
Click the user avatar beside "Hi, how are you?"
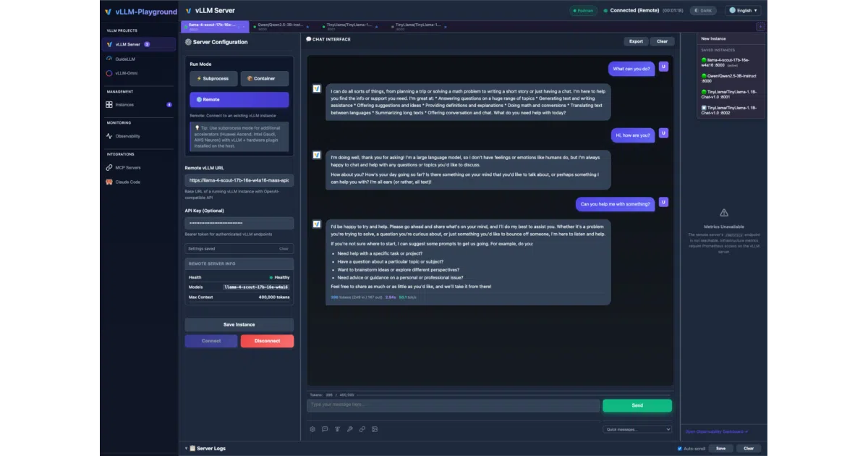click(663, 133)
